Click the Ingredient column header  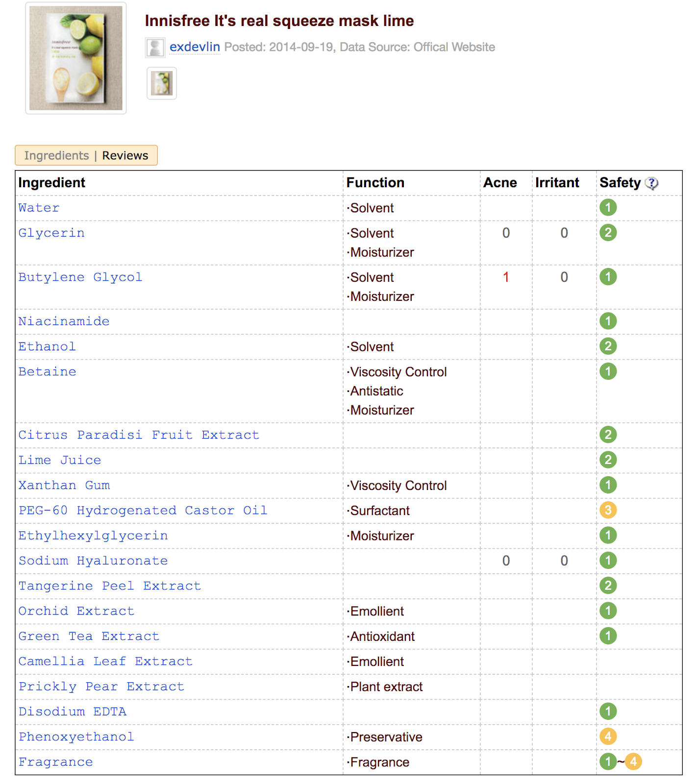point(51,183)
